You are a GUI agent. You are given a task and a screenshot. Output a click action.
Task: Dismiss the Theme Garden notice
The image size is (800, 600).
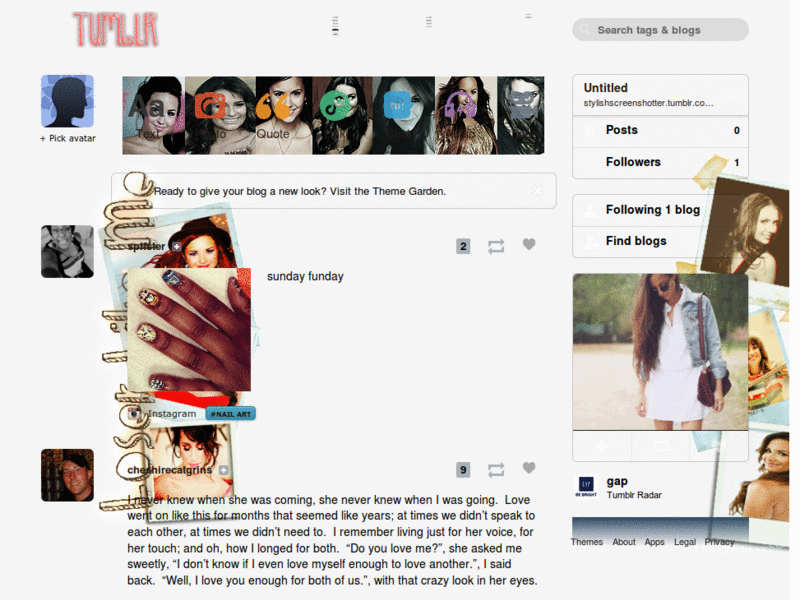point(537,191)
